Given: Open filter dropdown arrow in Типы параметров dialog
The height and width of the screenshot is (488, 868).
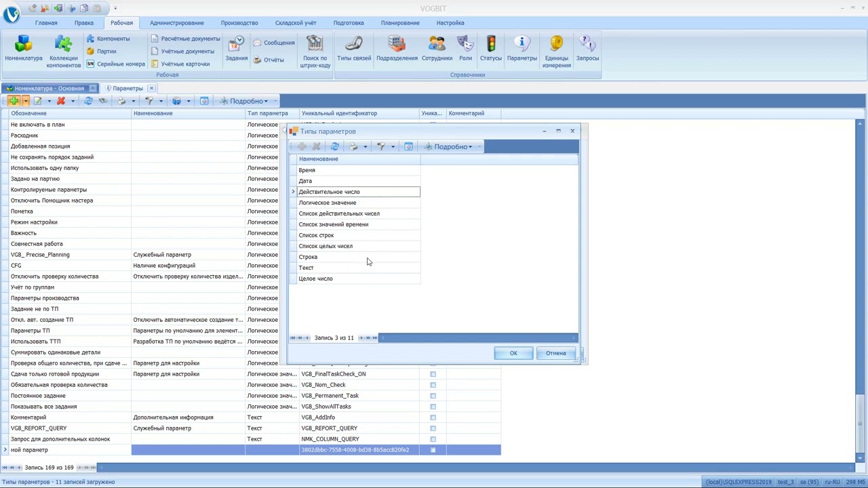Looking at the screenshot, I should [393, 146].
